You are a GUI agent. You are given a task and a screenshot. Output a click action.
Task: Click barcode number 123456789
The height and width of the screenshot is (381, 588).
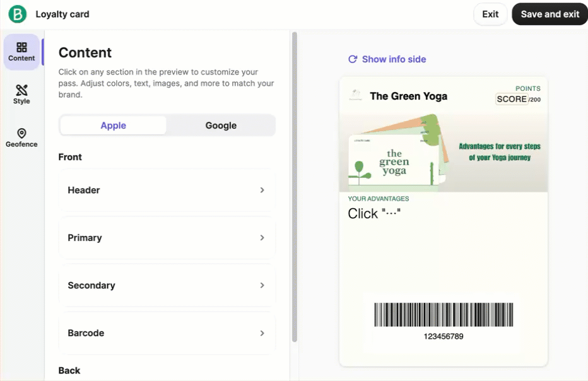(444, 336)
